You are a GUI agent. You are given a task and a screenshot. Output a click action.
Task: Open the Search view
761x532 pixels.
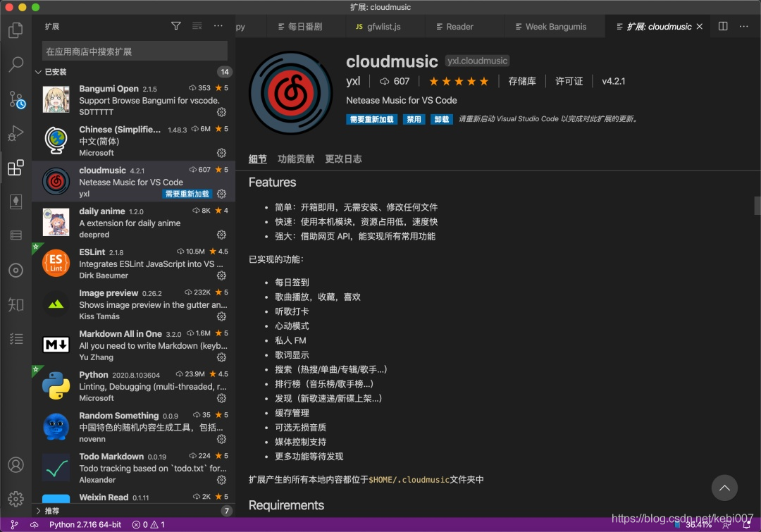pyautogui.click(x=16, y=64)
